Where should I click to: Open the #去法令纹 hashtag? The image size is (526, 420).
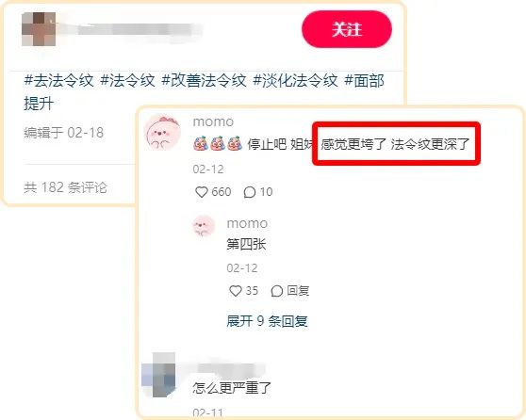(x=59, y=81)
